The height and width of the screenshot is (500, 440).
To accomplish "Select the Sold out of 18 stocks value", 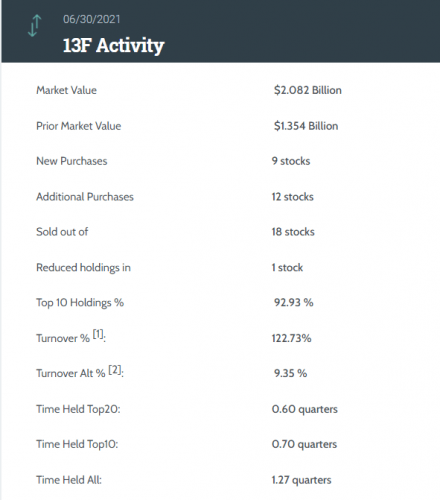I will click(293, 232).
